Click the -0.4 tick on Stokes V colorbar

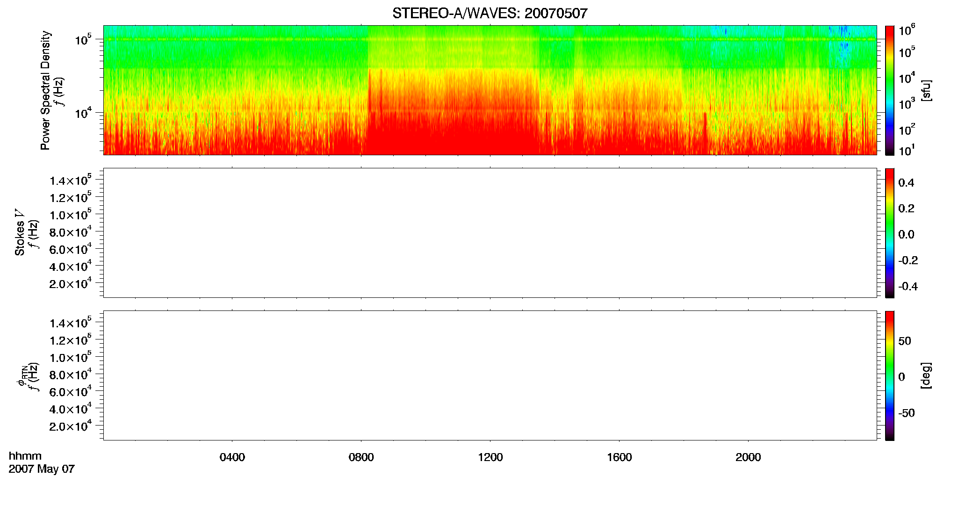tap(908, 286)
